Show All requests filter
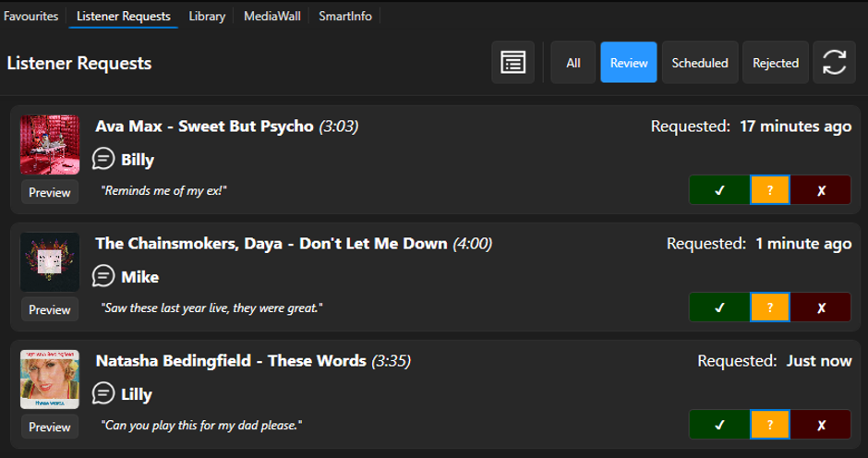 click(573, 62)
